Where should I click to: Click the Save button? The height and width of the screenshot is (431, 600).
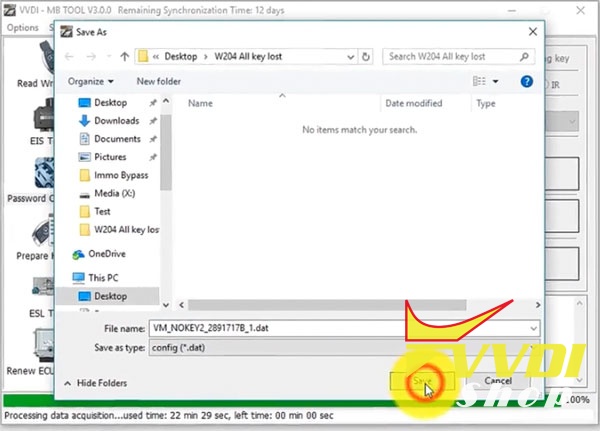click(x=422, y=381)
